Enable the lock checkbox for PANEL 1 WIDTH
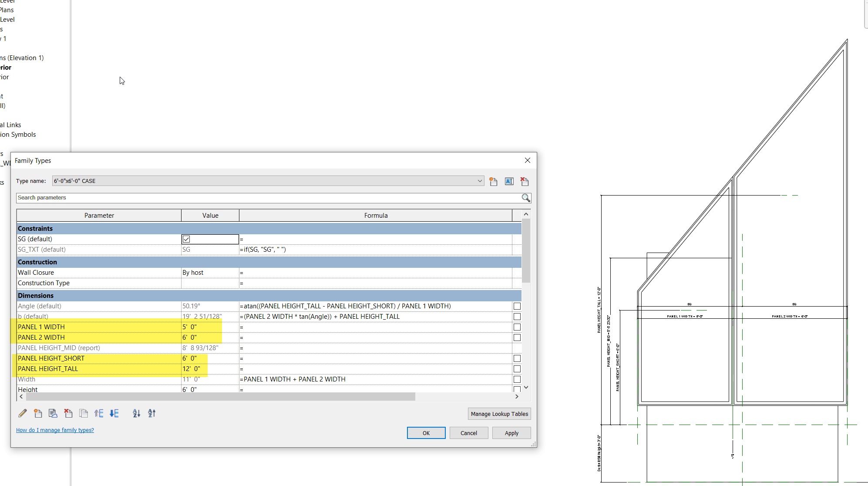This screenshot has height=486, width=868. [x=517, y=327]
